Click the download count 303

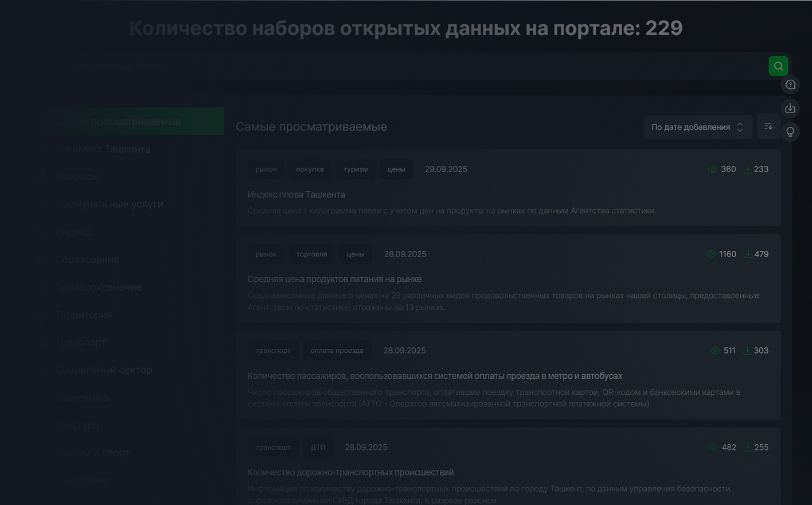click(761, 351)
